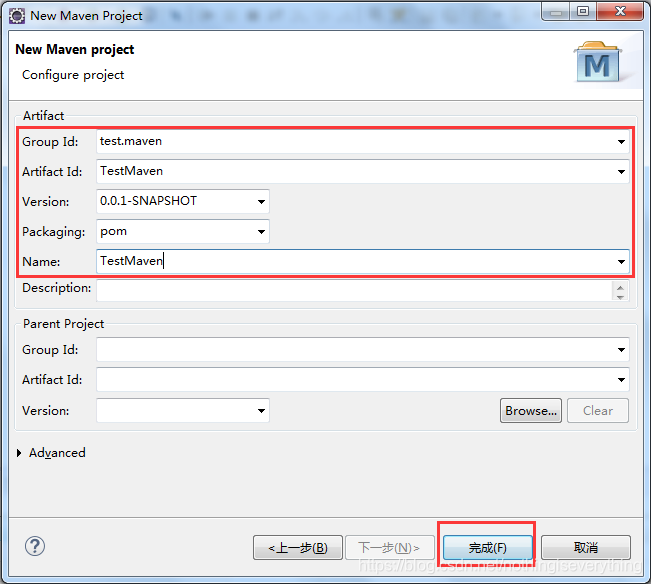
Task: Click the Clear button
Action: tap(598, 411)
